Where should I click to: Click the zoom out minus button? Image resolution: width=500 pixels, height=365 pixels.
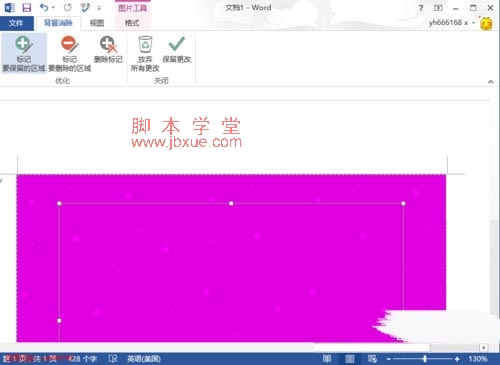(x=388, y=359)
